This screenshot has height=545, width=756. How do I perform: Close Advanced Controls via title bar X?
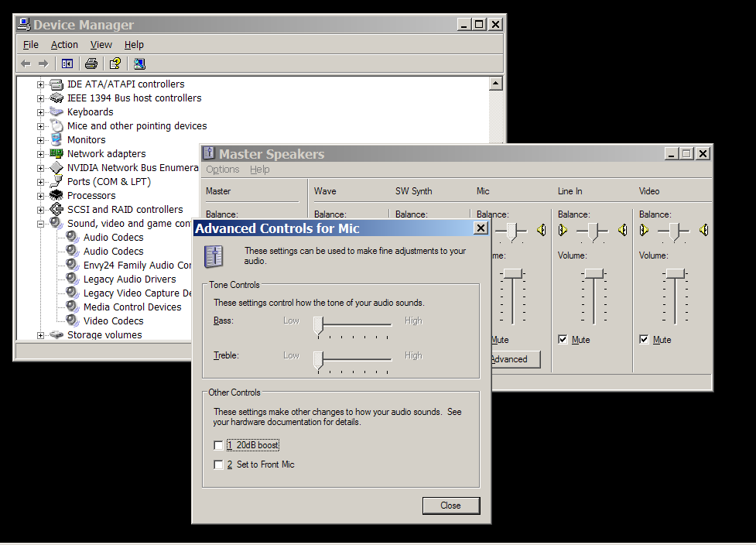click(481, 228)
